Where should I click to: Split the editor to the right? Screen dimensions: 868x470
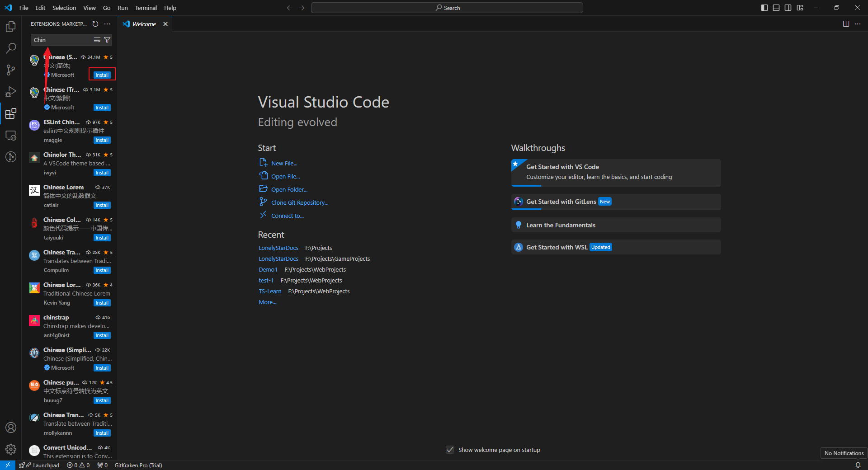[x=846, y=24]
